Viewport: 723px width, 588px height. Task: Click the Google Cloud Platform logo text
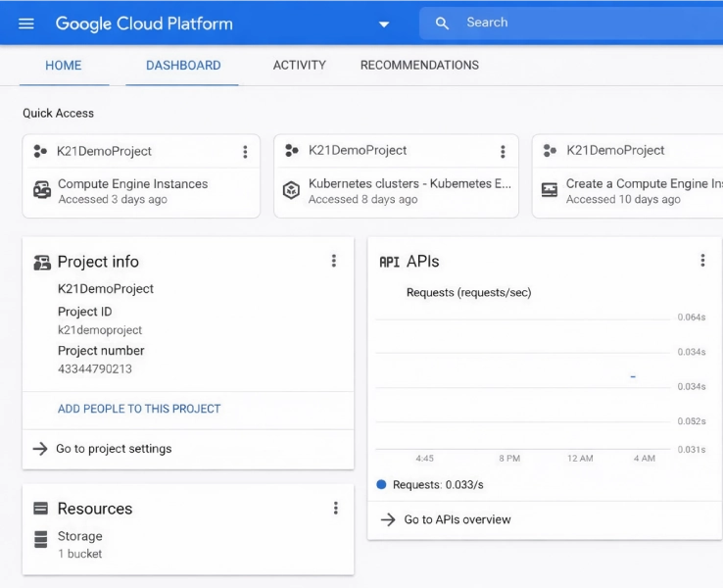point(144,24)
